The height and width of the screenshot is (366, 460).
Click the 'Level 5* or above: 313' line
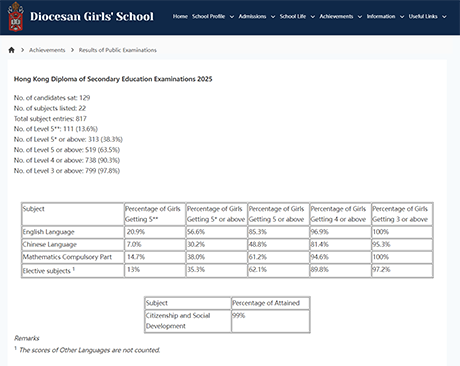point(68,139)
